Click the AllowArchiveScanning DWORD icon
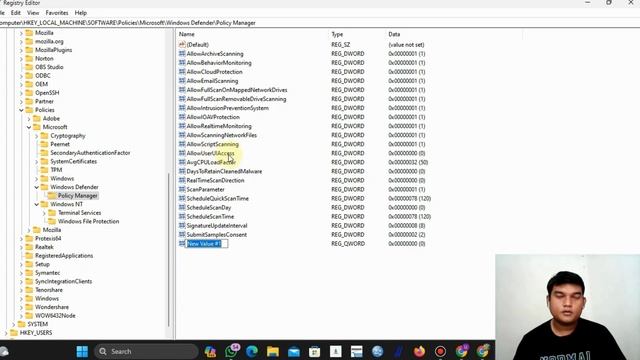Viewport: 640px width, 360px height. point(182,53)
